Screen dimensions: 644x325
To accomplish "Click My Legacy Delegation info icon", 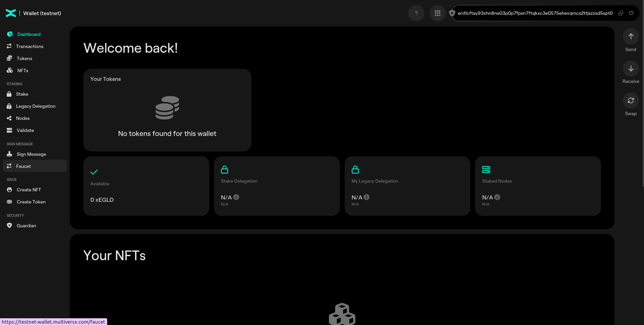I will [367, 197].
